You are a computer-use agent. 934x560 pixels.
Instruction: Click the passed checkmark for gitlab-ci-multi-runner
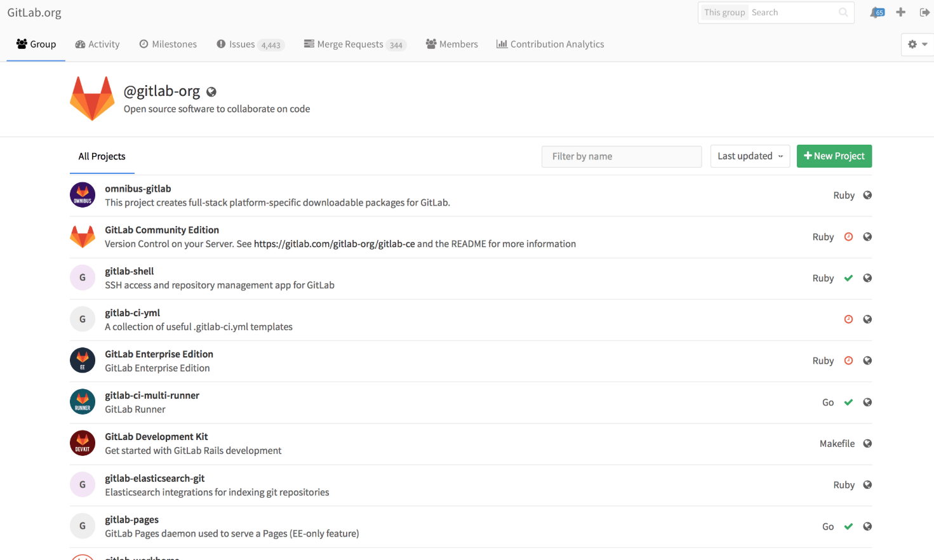coord(848,402)
